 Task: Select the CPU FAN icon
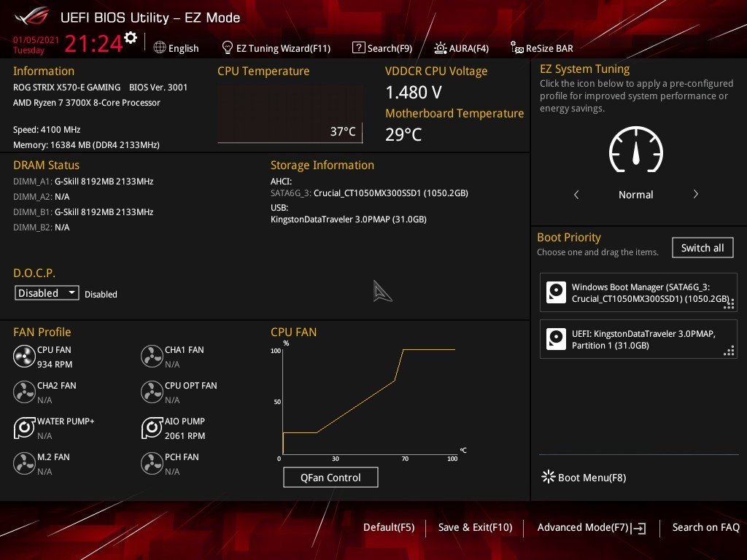pos(24,356)
